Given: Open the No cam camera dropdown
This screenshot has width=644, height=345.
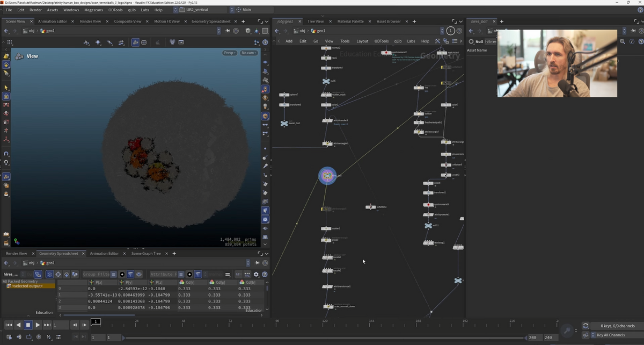Looking at the screenshot, I should click(x=249, y=53).
